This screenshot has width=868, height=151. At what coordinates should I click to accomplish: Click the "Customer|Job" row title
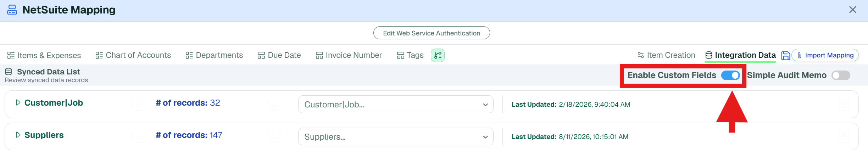tap(54, 103)
